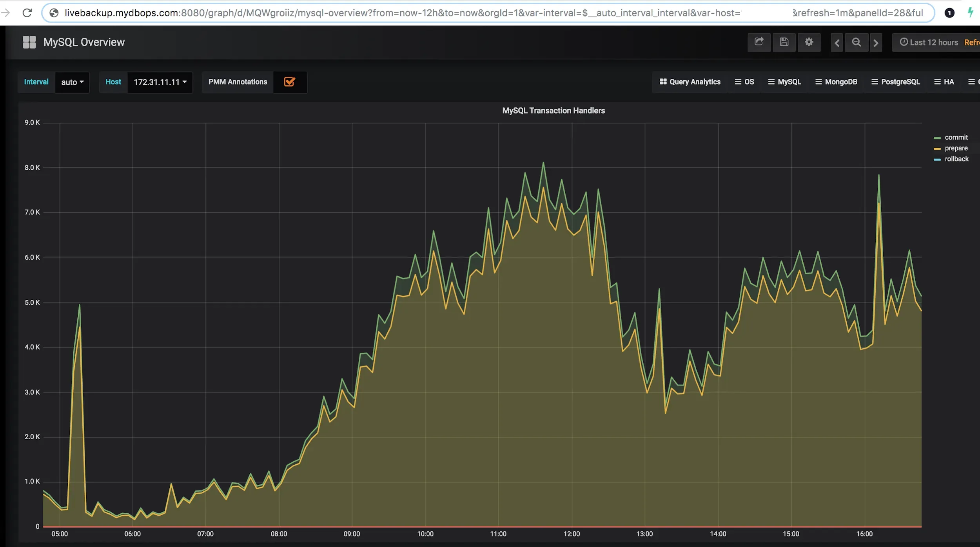Open the MongoDB dashboards menu
The image size is (980, 547).
coord(836,82)
